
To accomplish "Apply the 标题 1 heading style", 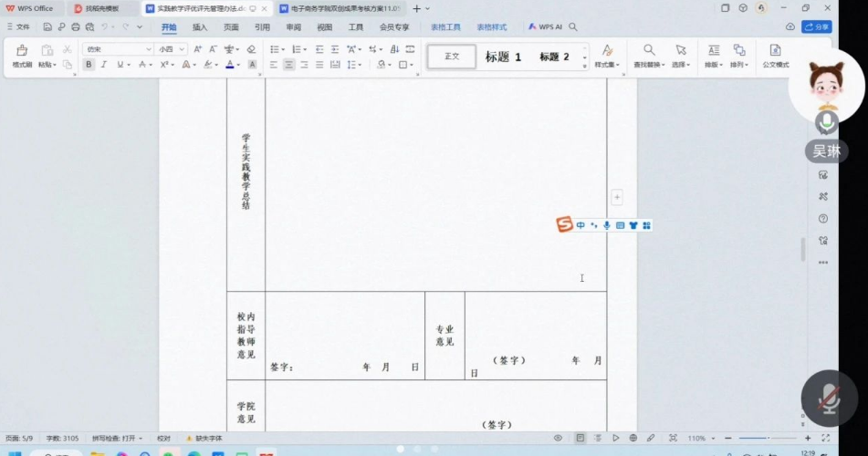I will [x=503, y=57].
